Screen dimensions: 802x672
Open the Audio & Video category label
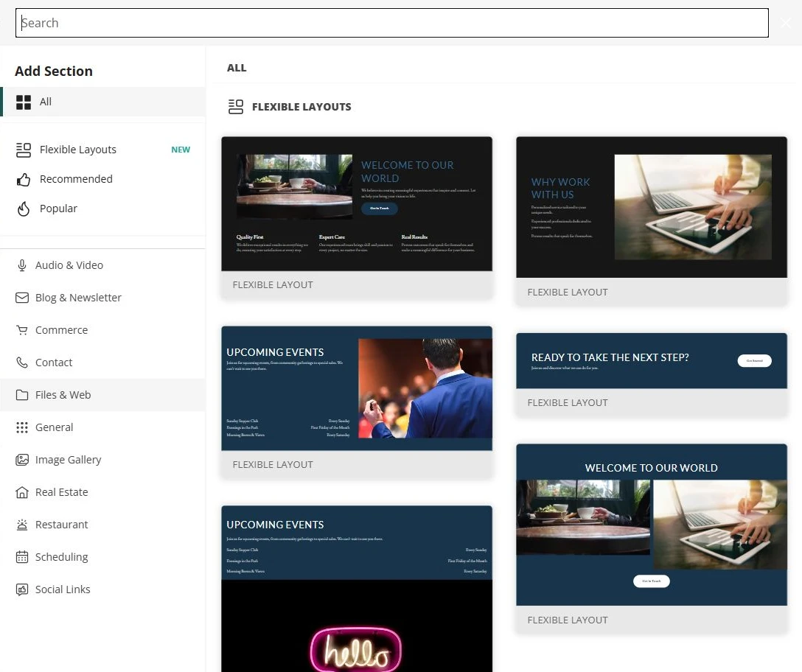[69, 265]
